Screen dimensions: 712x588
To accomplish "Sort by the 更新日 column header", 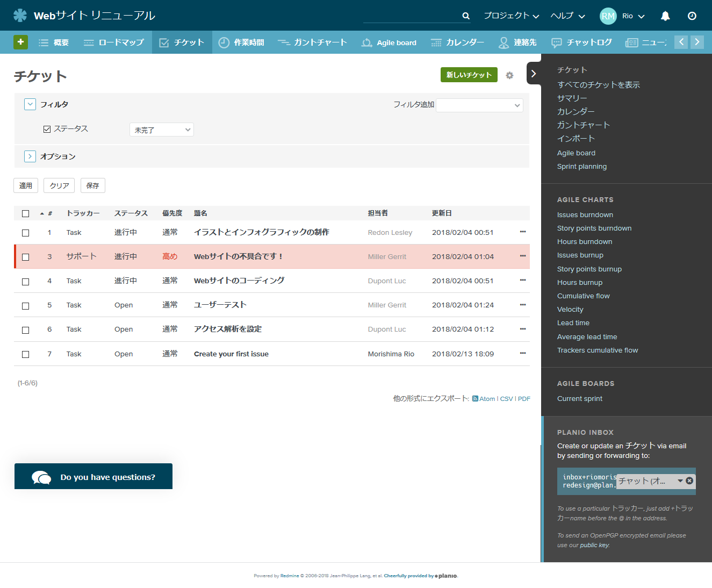I will click(442, 213).
